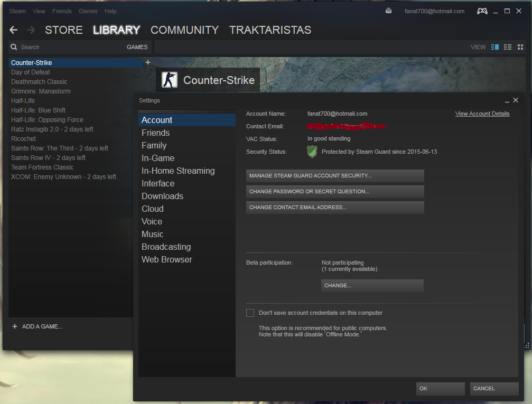532x404 pixels.
Task: Switch to list view icon
Action: pyautogui.click(x=508, y=47)
